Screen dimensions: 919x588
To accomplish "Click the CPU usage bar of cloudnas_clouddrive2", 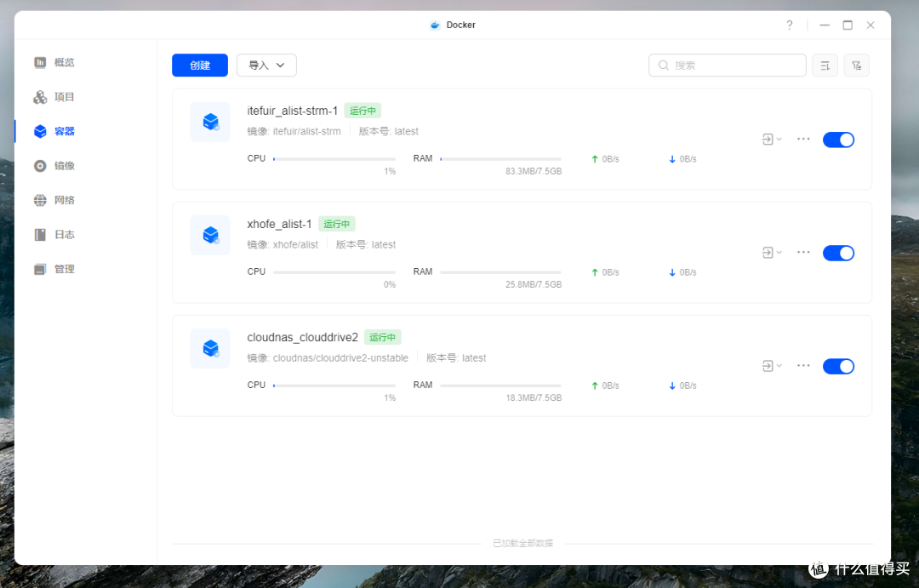I will click(x=334, y=385).
